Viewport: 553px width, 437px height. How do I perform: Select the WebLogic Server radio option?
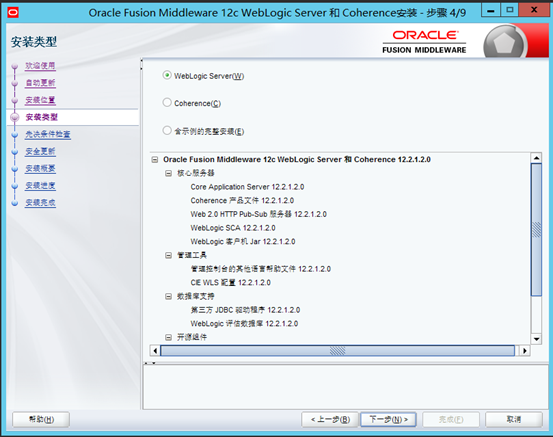click(x=167, y=75)
